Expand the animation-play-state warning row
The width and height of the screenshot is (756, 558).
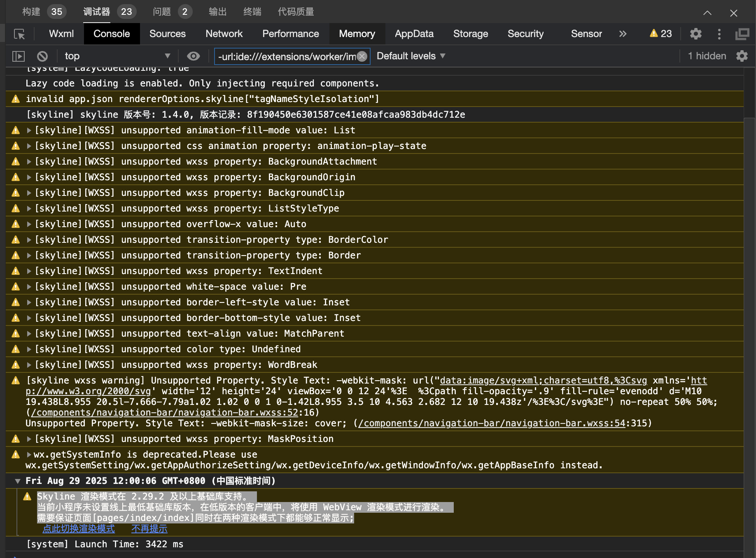click(x=29, y=146)
